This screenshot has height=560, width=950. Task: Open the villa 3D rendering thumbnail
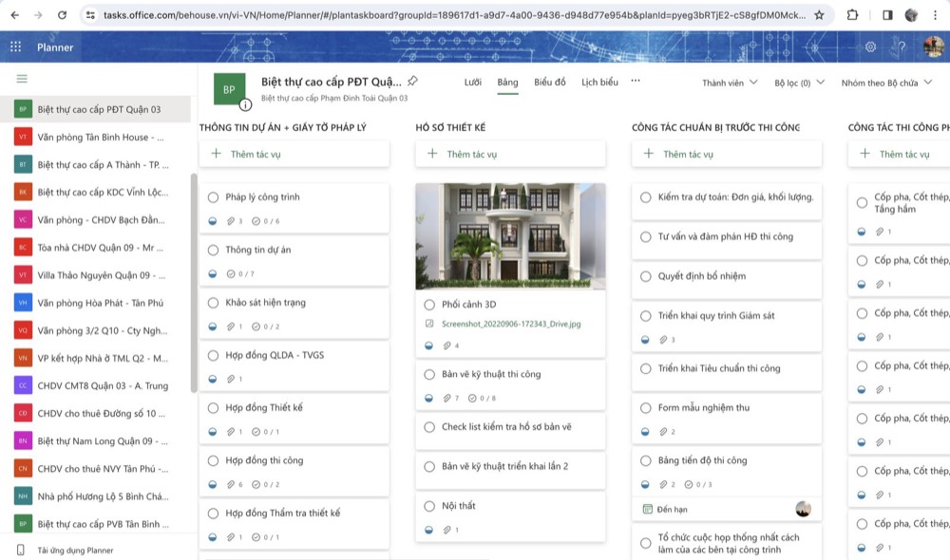point(510,236)
